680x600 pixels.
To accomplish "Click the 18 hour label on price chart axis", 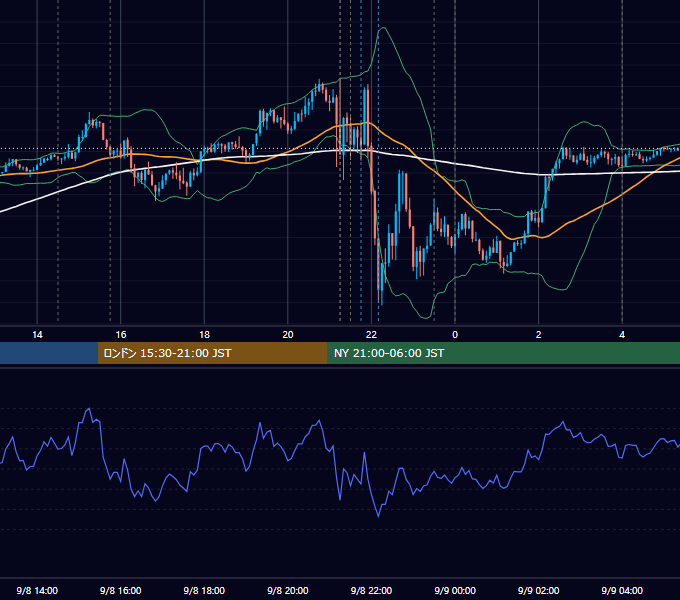I will [x=204, y=335].
